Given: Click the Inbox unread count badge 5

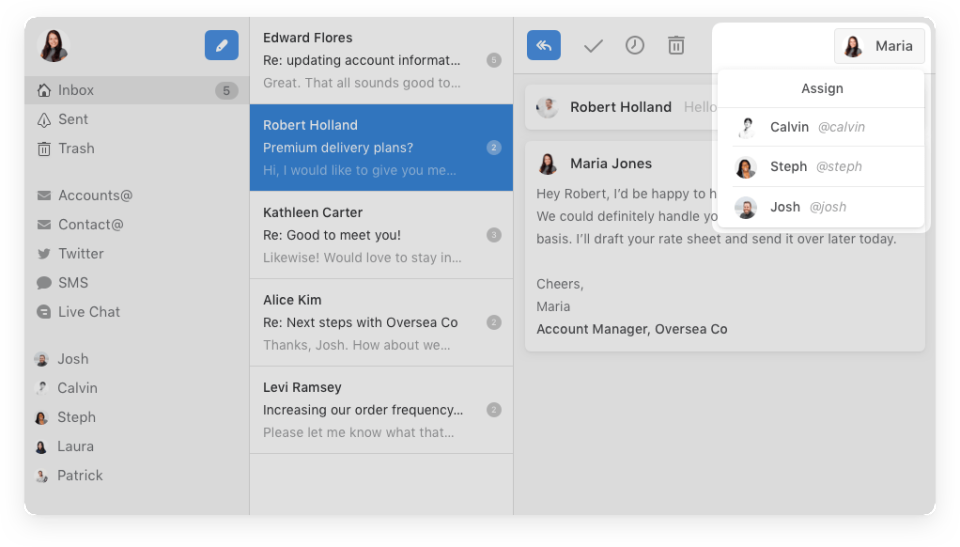Looking at the screenshot, I should 226,91.
